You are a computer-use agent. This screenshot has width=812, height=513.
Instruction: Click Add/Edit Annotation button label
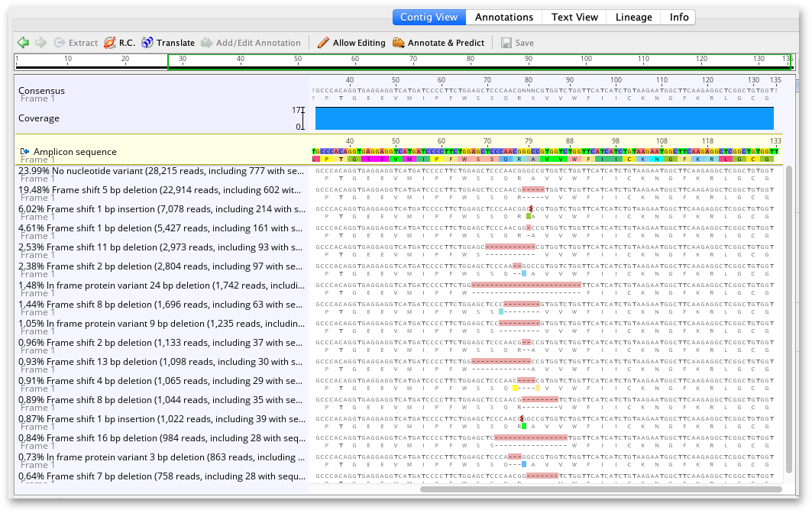(258, 43)
